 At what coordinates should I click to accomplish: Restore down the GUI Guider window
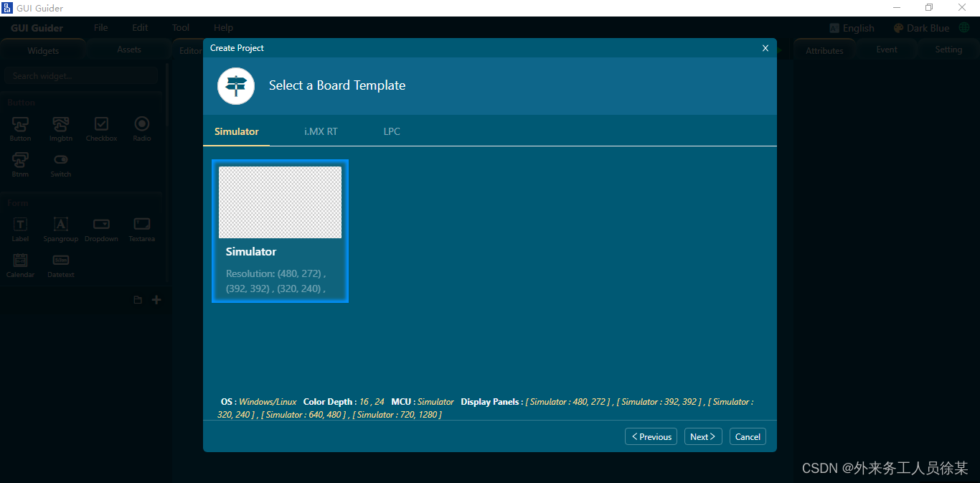click(929, 8)
